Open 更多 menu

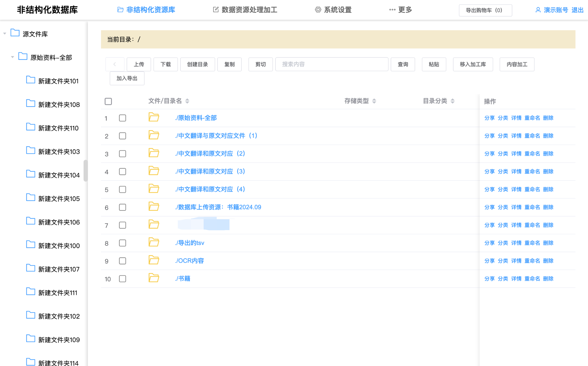click(x=400, y=10)
